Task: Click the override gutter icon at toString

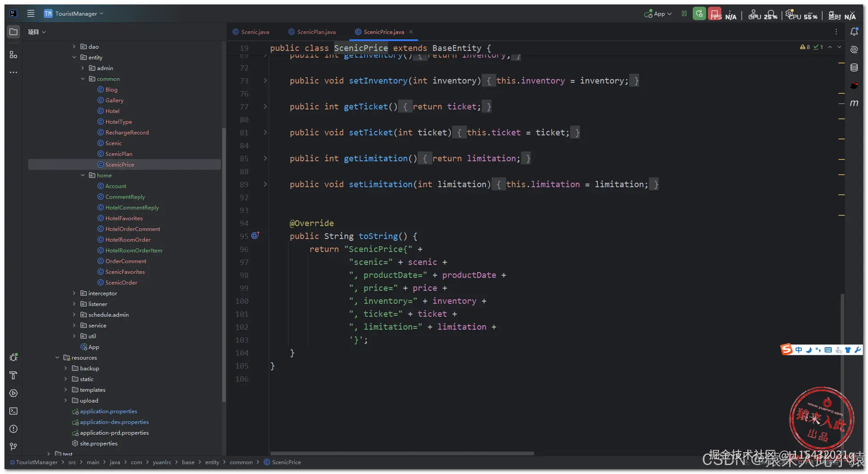Action: click(x=255, y=235)
